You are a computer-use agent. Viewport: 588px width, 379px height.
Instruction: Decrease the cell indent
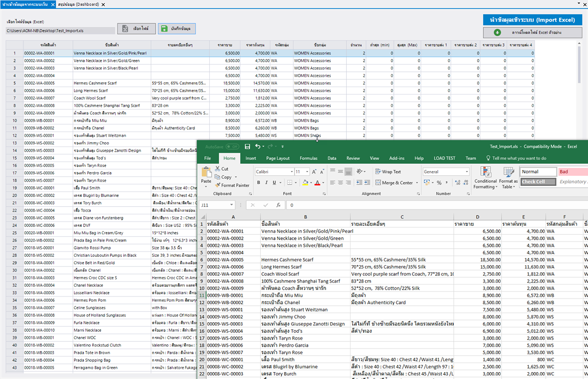pyautogui.click(x=359, y=183)
